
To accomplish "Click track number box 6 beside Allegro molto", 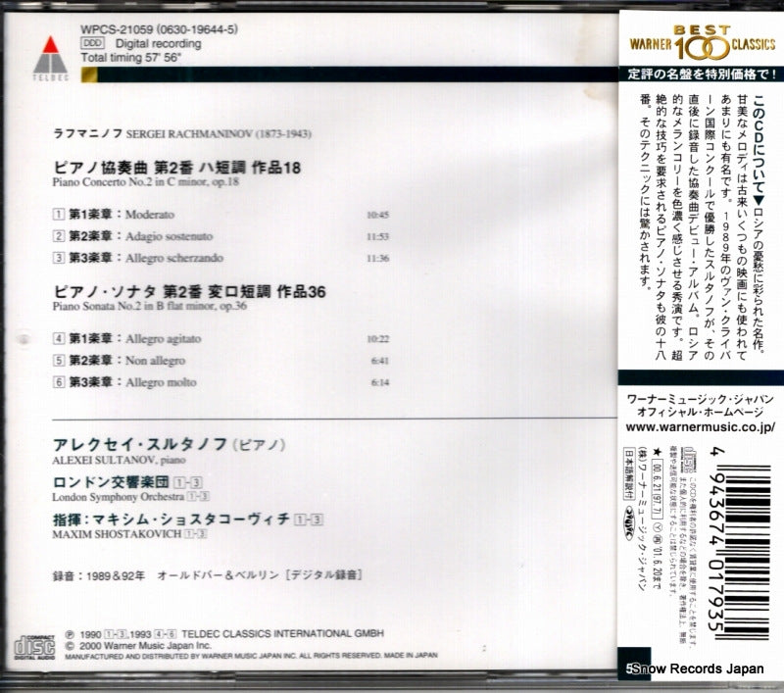I will pyautogui.click(x=59, y=382).
